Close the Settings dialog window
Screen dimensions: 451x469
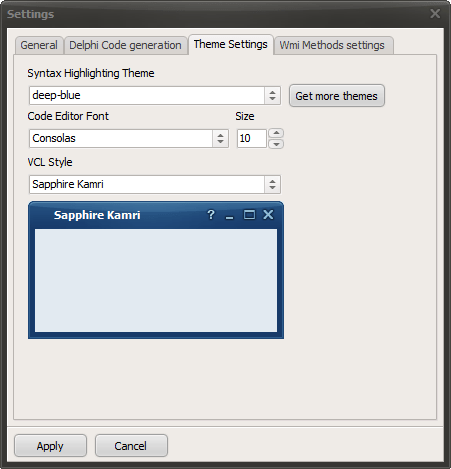click(435, 14)
